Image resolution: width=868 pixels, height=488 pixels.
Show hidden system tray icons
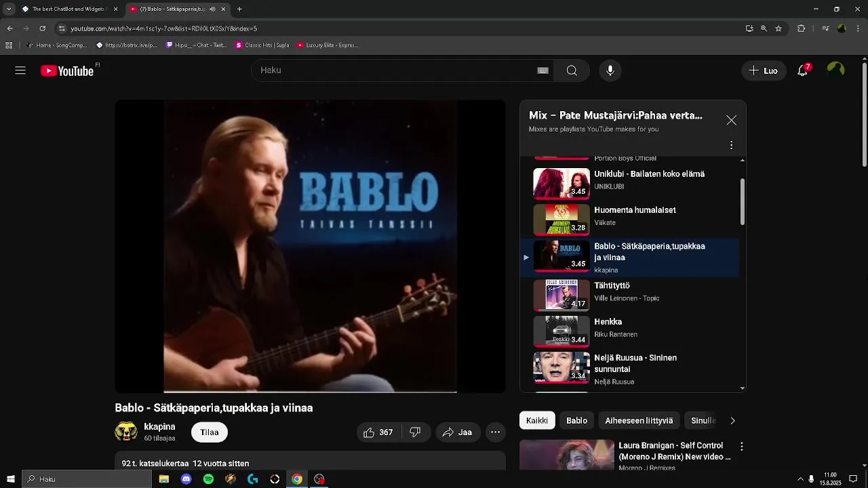point(800,479)
